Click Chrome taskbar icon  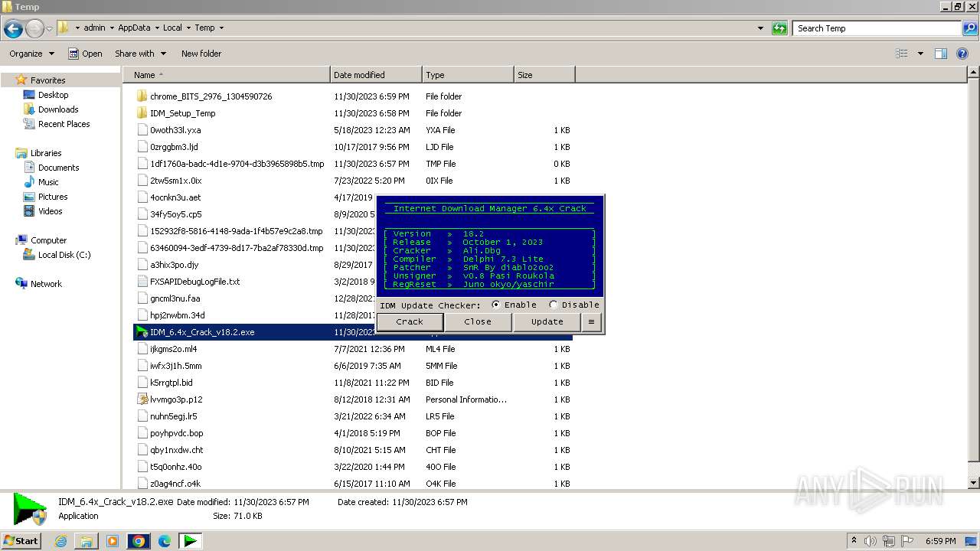[139, 541]
